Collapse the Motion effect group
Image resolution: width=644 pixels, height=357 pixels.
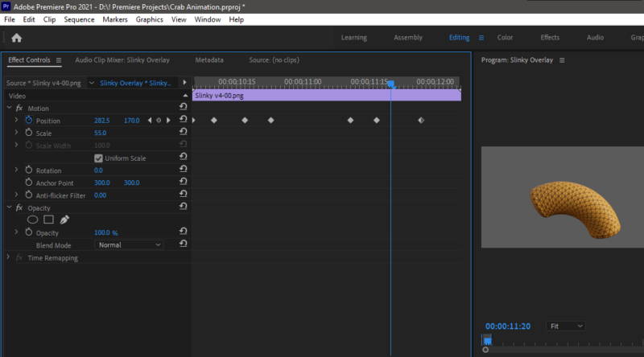point(9,108)
